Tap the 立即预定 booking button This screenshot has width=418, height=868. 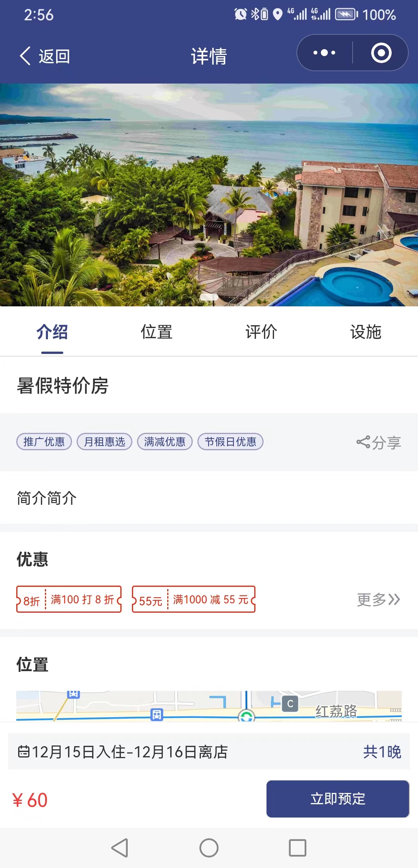338,799
